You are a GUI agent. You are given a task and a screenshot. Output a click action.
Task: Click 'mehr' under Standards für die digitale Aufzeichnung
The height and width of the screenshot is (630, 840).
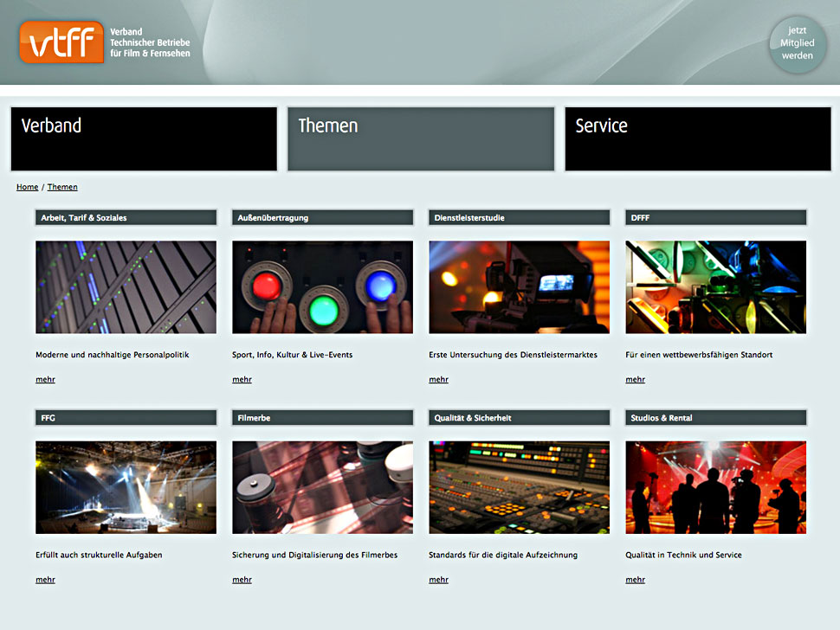coord(438,580)
